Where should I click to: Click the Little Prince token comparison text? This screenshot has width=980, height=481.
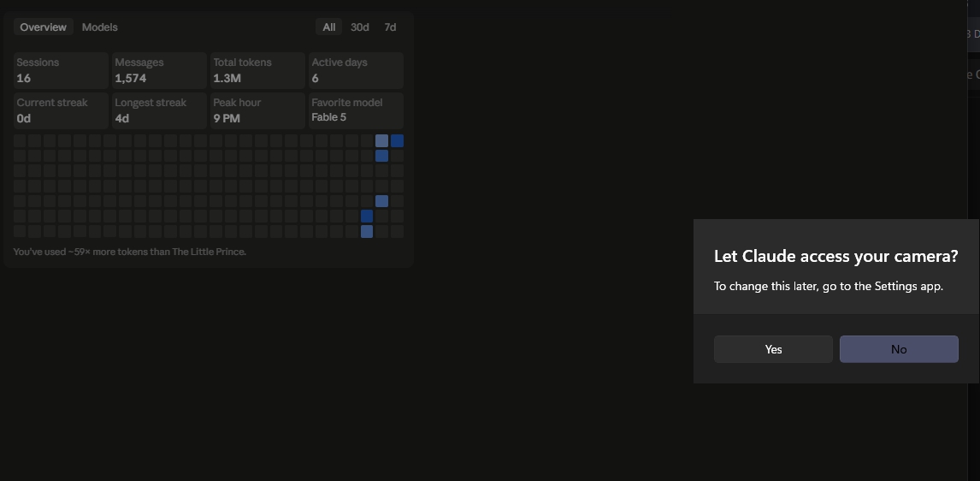pyautogui.click(x=129, y=252)
